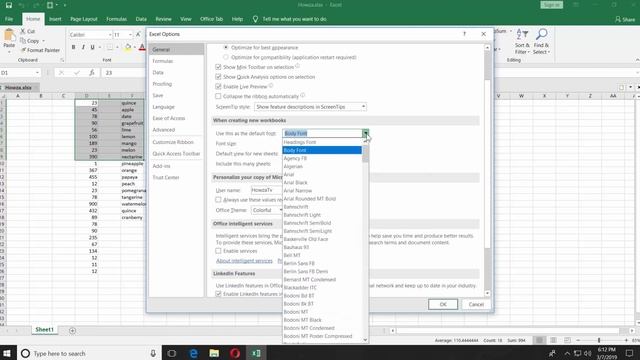Open the font size dropdown in ribbon

coord(130,35)
